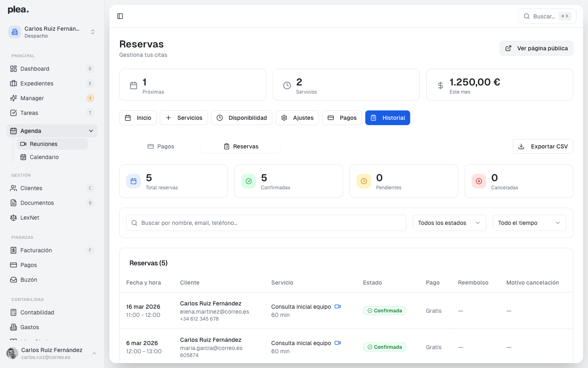Open Reuniones under Agenda
Screen dimensions: 588x368
52,144
